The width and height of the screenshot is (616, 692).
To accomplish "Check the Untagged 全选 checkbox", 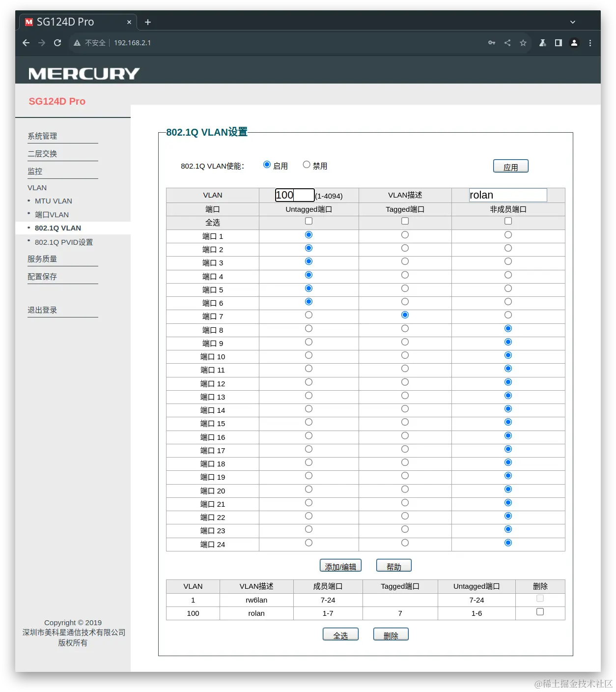I will (x=308, y=221).
